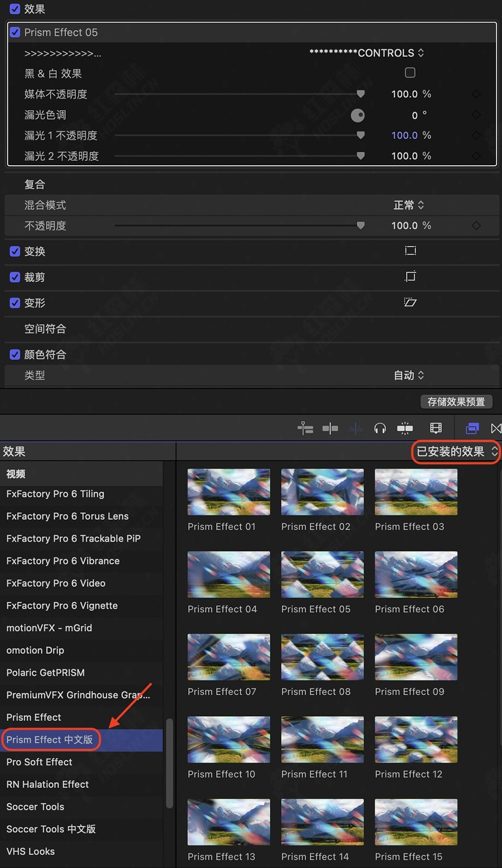Toggle audio skimming waveform icon
The image size is (502, 868).
click(x=356, y=428)
